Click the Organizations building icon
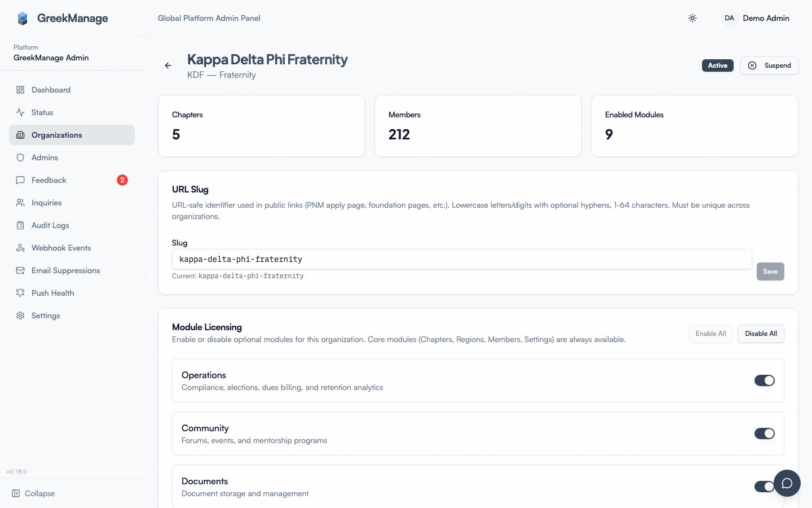812x508 pixels. pyautogui.click(x=20, y=135)
